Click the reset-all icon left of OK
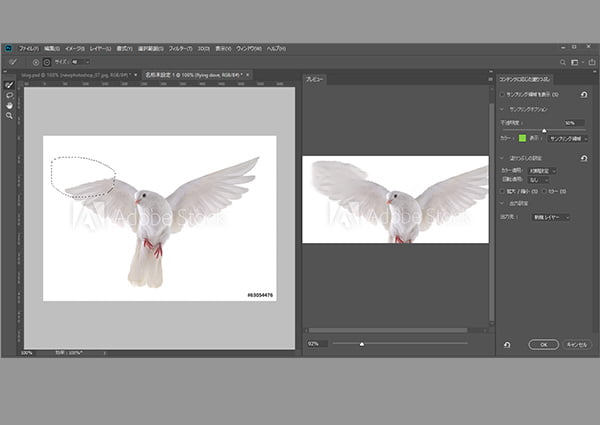The width and height of the screenshot is (600, 425). tap(508, 344)
